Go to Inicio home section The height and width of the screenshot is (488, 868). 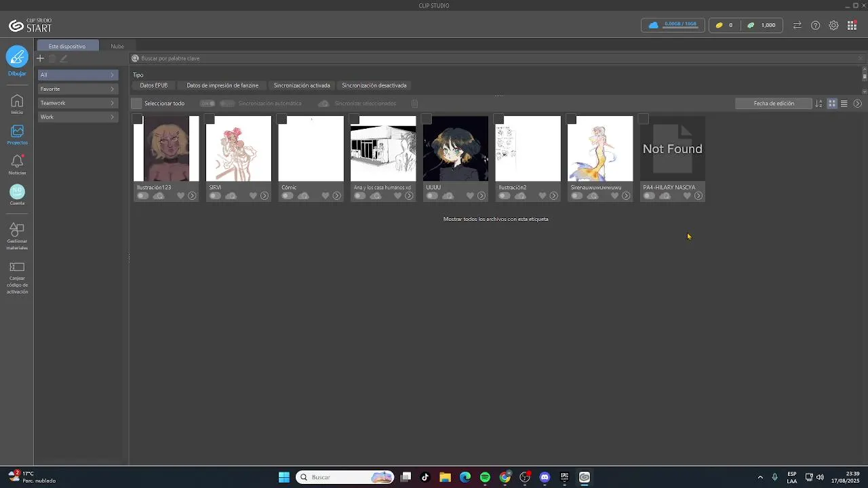point(17,104)
